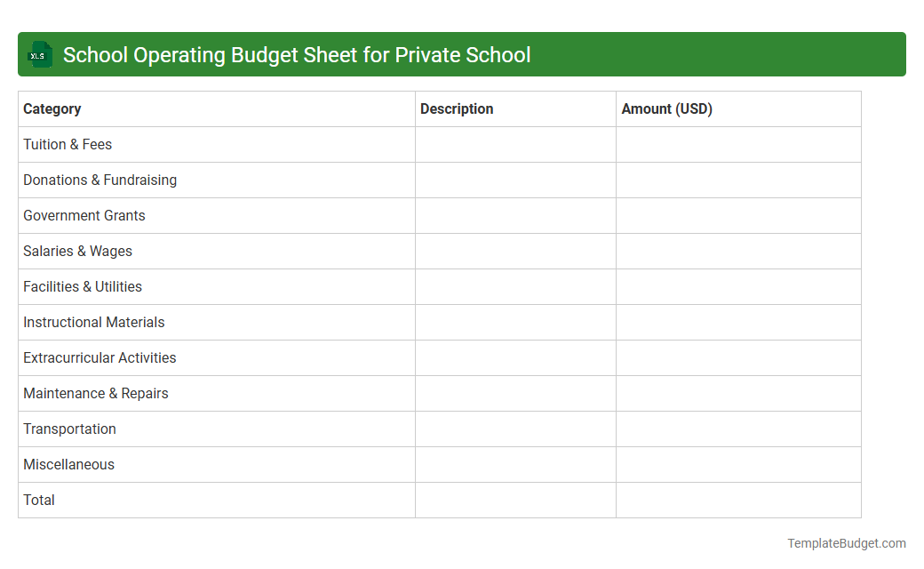The width and height of the screenshot is (924, 569).
Task: Select the Donations & Fundraising category
Action: (100, 180)
